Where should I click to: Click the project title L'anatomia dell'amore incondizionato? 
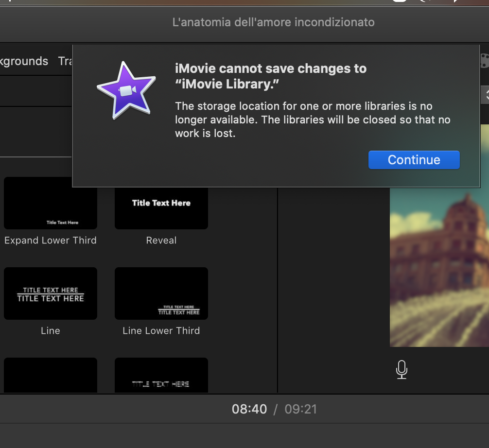[274, 22]
